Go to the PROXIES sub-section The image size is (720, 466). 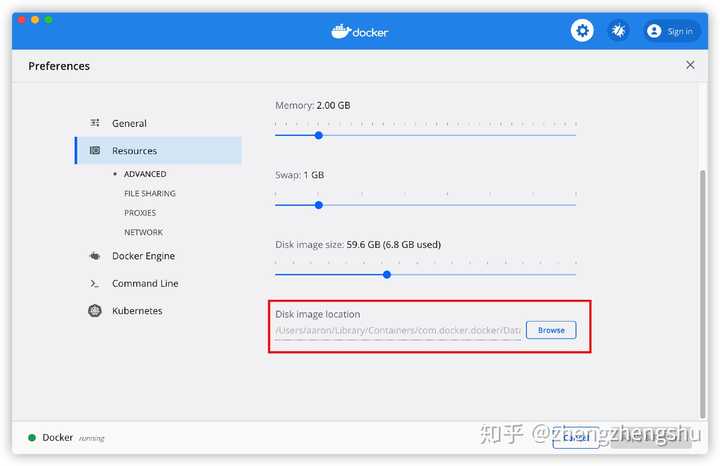140,213
